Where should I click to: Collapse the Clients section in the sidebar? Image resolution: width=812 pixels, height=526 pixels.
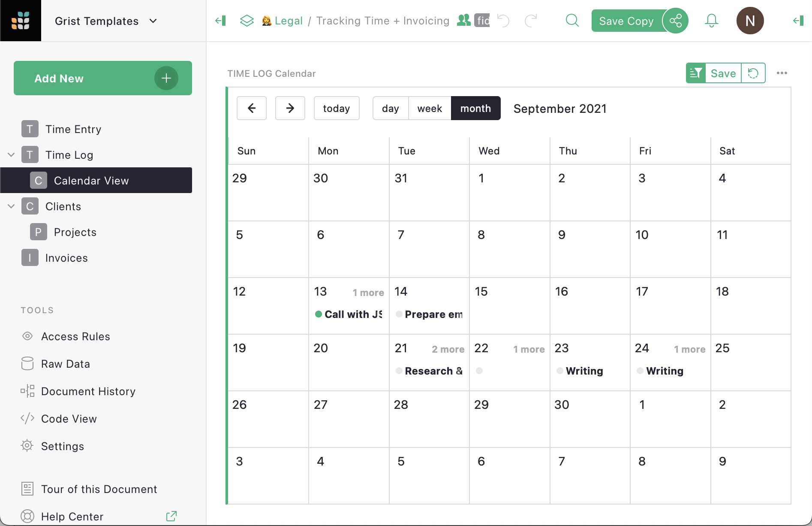(11, 206)
